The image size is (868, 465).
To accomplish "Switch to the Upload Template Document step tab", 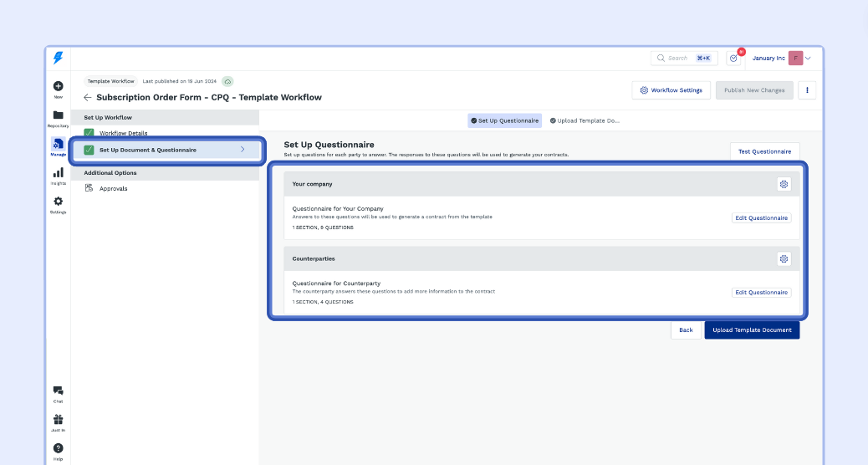I will pyautogui.click(x=585, y=120).
